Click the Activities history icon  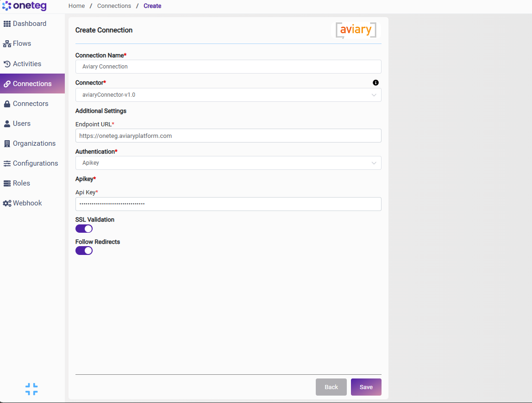point(7,64)
